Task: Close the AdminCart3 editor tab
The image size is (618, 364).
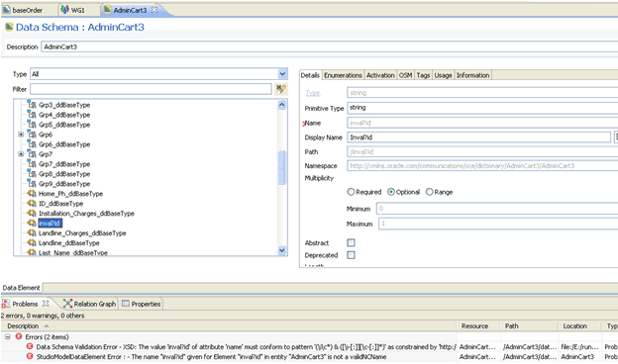Action: [154, 10]
